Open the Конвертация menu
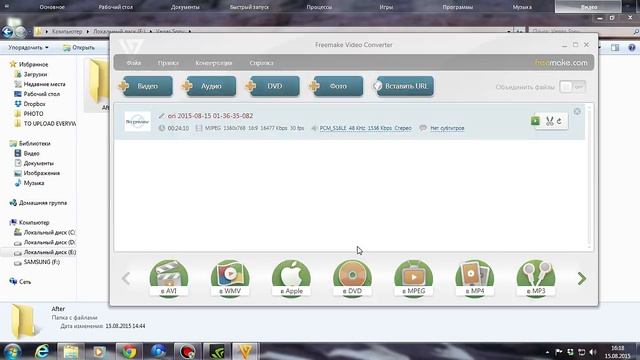The width and height of the screenshot is (640, 360). click(x=213, y=63)
